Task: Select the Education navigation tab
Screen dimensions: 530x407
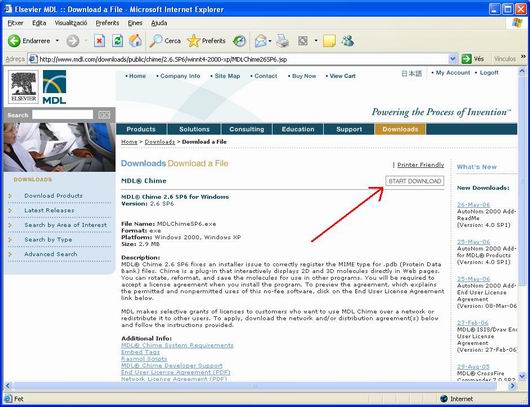Action: pos(298,129)
